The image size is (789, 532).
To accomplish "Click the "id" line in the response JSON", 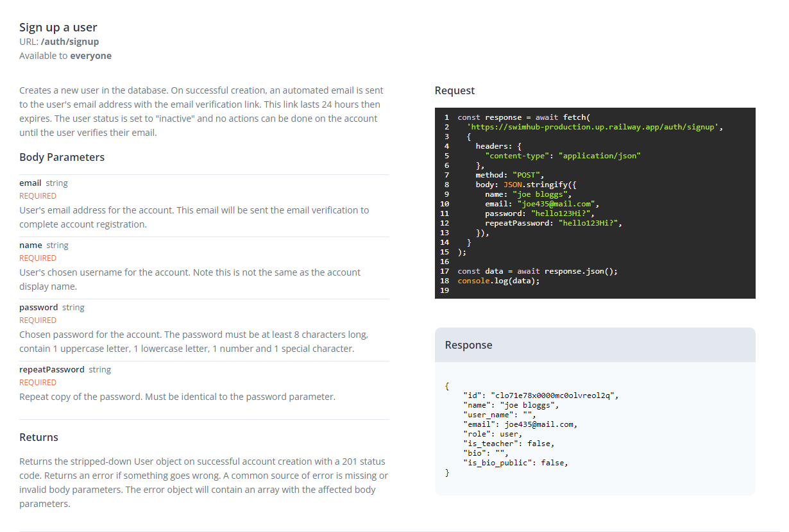I will (541, 396).
